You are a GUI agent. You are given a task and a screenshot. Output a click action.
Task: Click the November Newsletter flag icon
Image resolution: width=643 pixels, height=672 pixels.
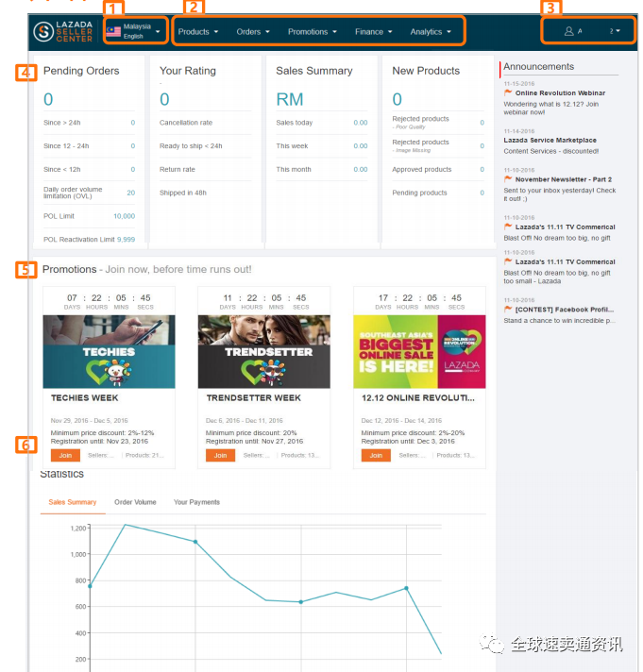(x=508, y=179)
